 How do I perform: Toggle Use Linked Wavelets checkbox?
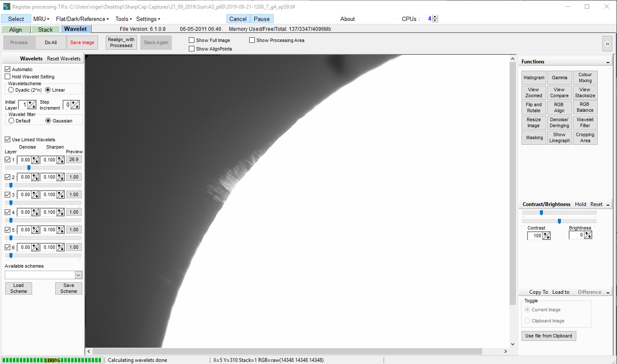pyautogui.click(x=8, y=140)
